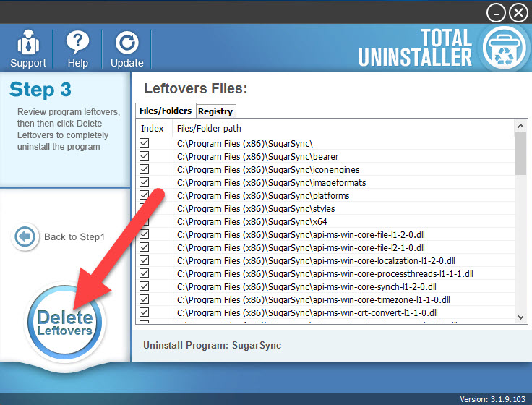Select the SugarSync\imageformats path row
Screen dimensions: 532x405
click(x=272, y=183)
